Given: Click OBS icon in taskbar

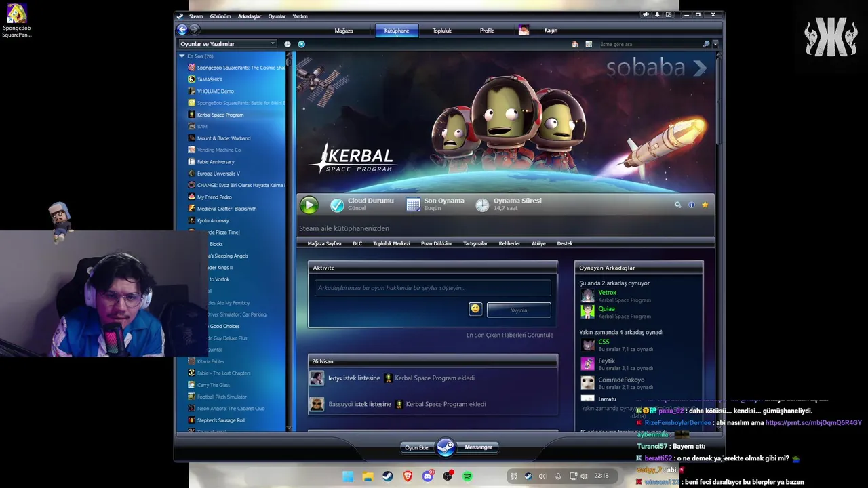Looking at the screenshot, I should 448,476.
